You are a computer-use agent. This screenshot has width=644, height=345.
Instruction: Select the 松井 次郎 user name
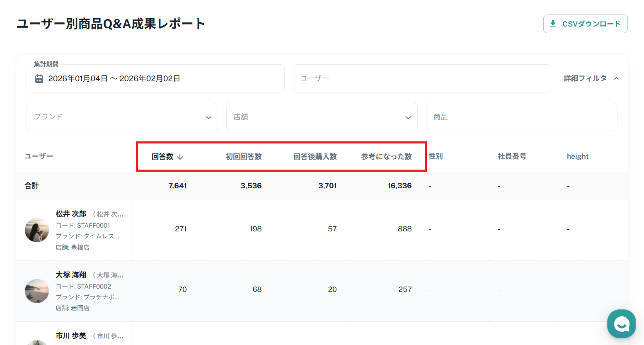pyautogui.click(x=71, y=214)
